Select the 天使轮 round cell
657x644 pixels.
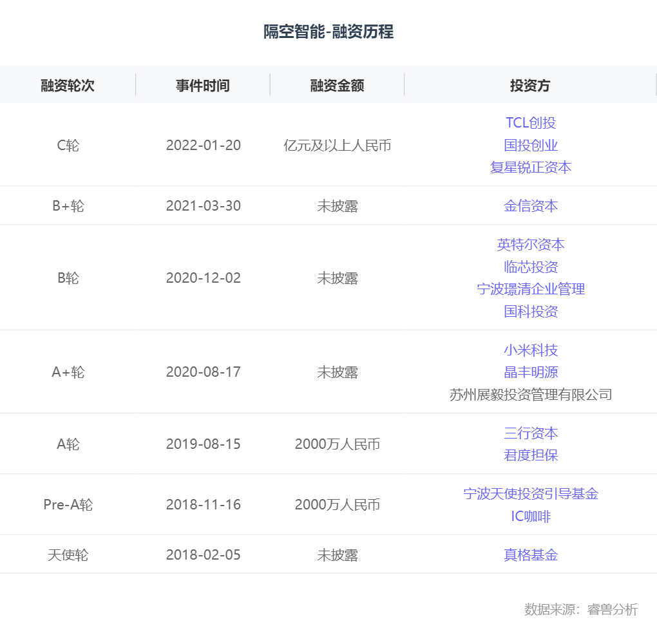point(68,554)
